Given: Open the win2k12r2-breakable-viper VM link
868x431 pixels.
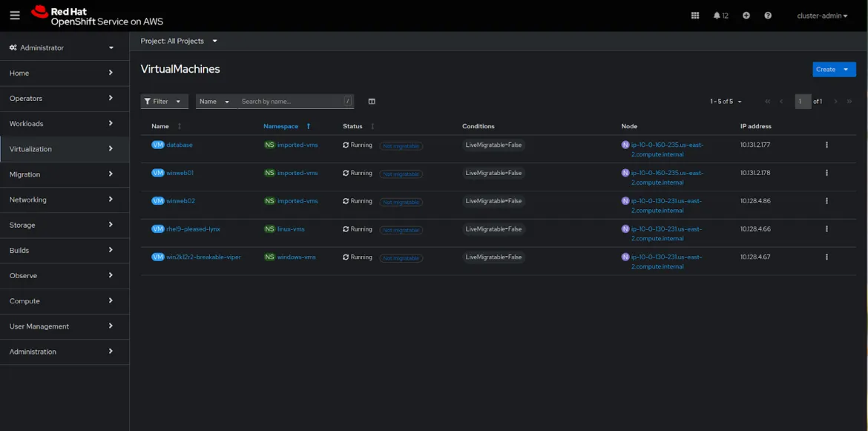Looking at the screenshot, I should point(204,257).
